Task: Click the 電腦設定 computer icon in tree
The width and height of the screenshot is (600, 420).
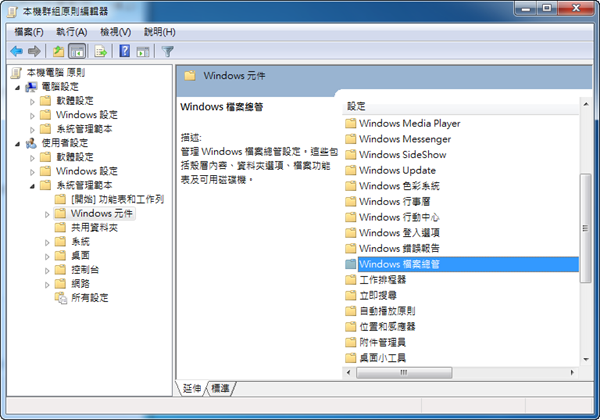Action: [31, 87]
